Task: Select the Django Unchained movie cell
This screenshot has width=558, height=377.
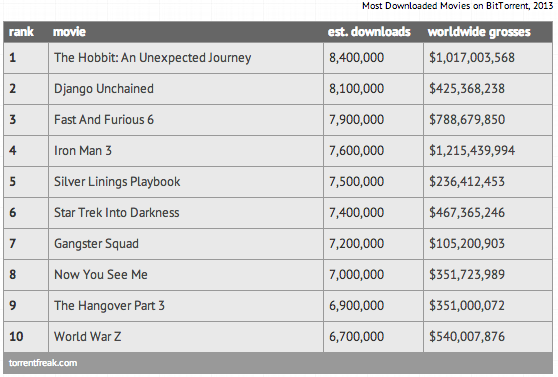Action: pyautogui.click(x=186, y=89)
